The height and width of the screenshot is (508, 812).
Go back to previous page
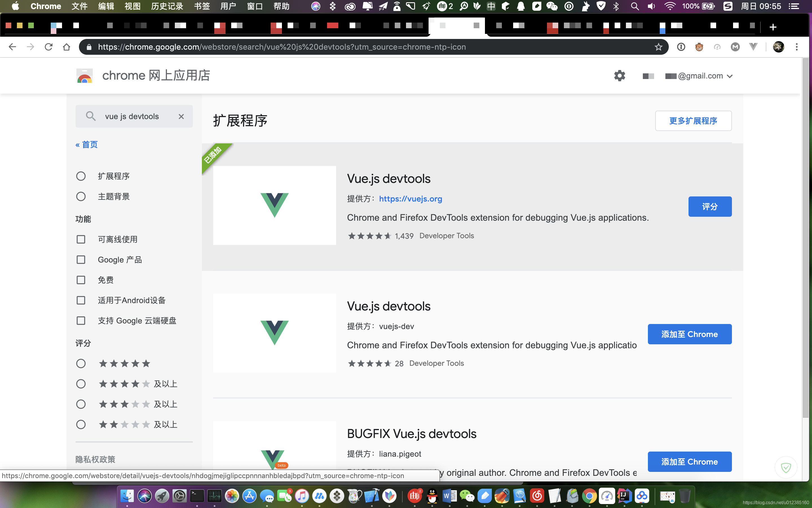(x=12, y=47)
